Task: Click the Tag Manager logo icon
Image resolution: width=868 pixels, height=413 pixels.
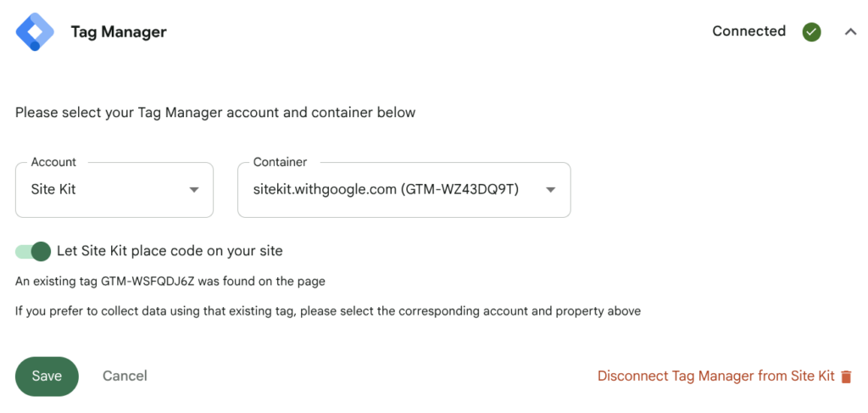Action: pyautogui.click(x=35, y=32)
